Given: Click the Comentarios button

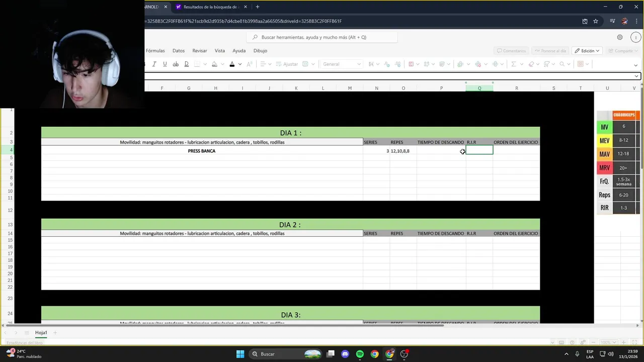Looking at the screenshot, I should pos(511,51).
